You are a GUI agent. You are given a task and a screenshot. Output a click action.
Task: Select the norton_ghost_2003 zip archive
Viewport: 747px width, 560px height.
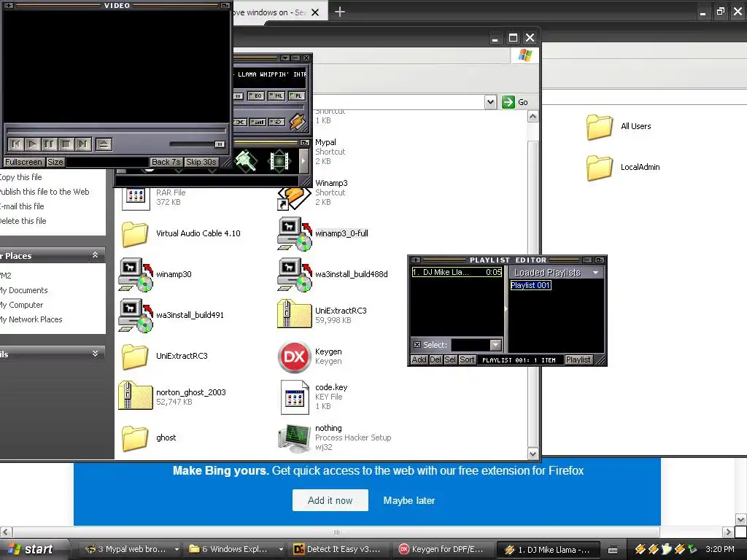pos(136,396)
